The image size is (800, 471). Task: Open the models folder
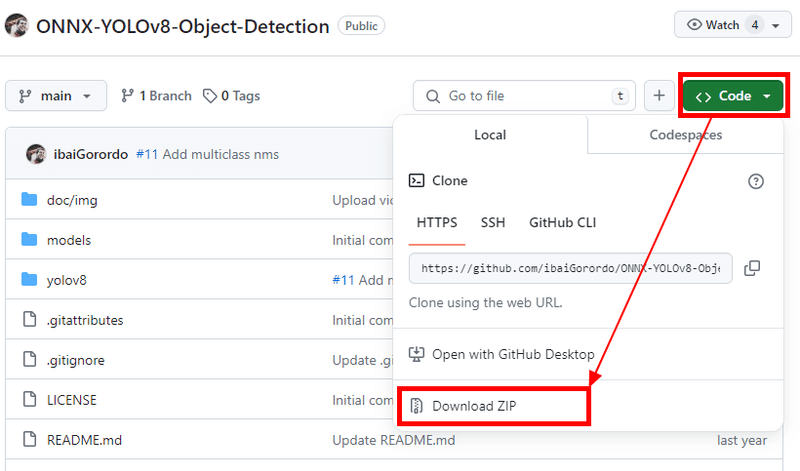(x=69, y=240)
